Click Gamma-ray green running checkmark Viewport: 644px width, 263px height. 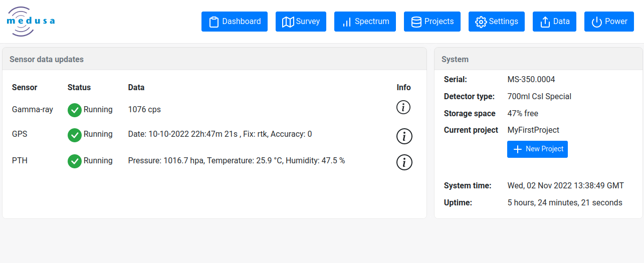(x=75, y=110)
